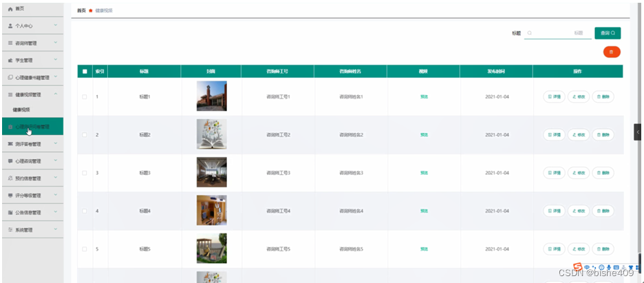Open the meeting room cover of 标题3

(211, 173)
